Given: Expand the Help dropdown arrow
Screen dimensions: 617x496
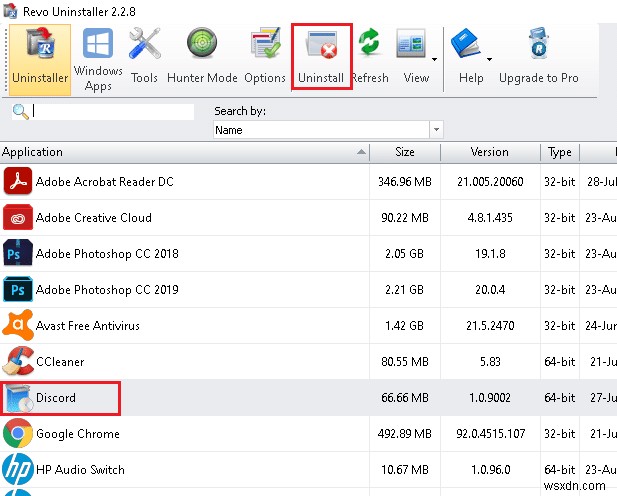Looking at the screenshot, I should point(490,59).
